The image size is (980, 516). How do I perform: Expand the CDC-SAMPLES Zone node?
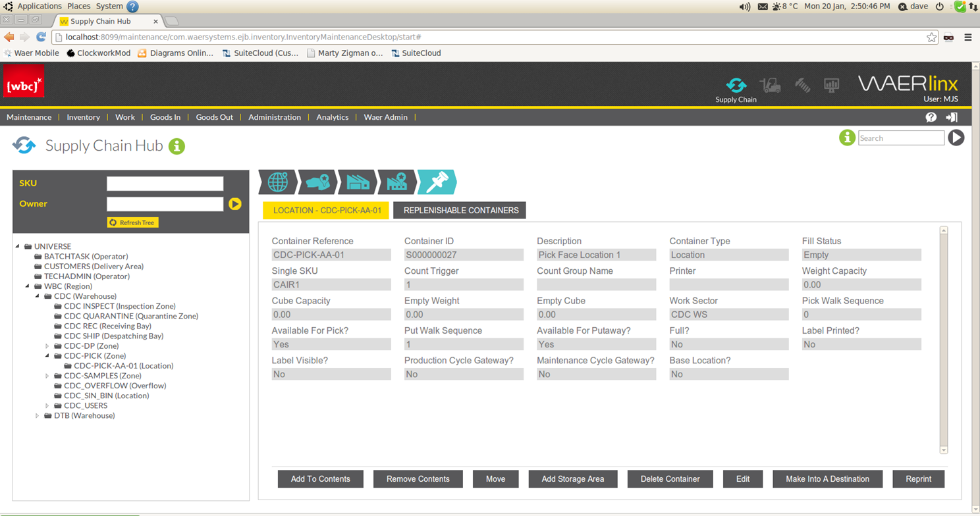[47, 375]
